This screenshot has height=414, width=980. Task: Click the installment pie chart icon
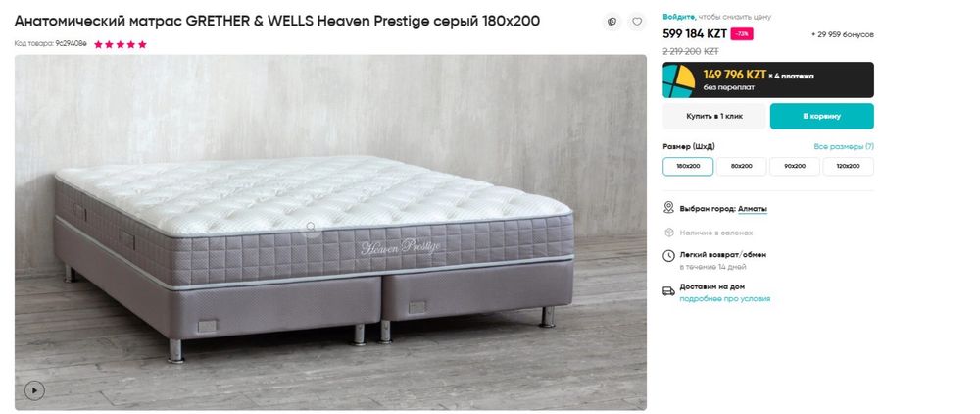point(679,80)
